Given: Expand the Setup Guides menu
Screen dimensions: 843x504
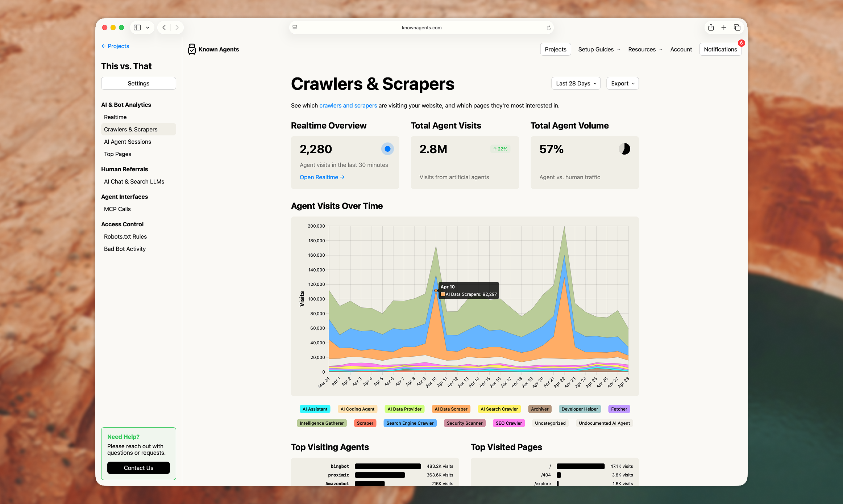Looking at the screenshot, I should point(599,49).
